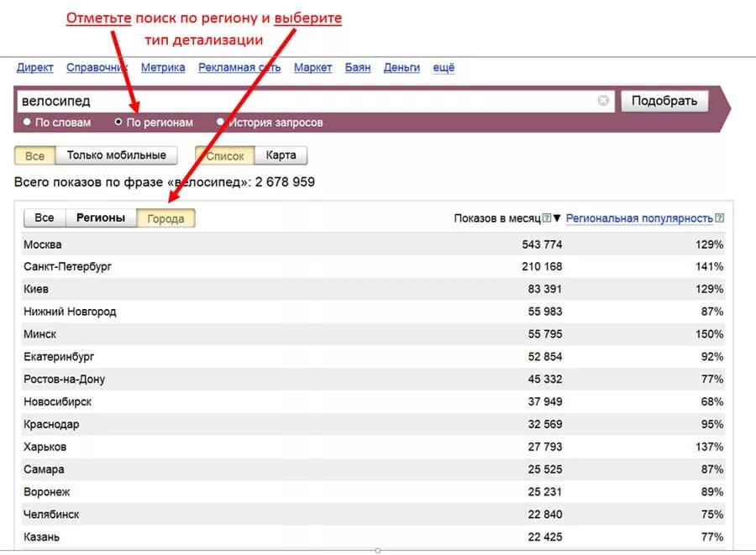
Task: Click the 150% popularity value
Action: pyautogui.click(x=709, y=334)
